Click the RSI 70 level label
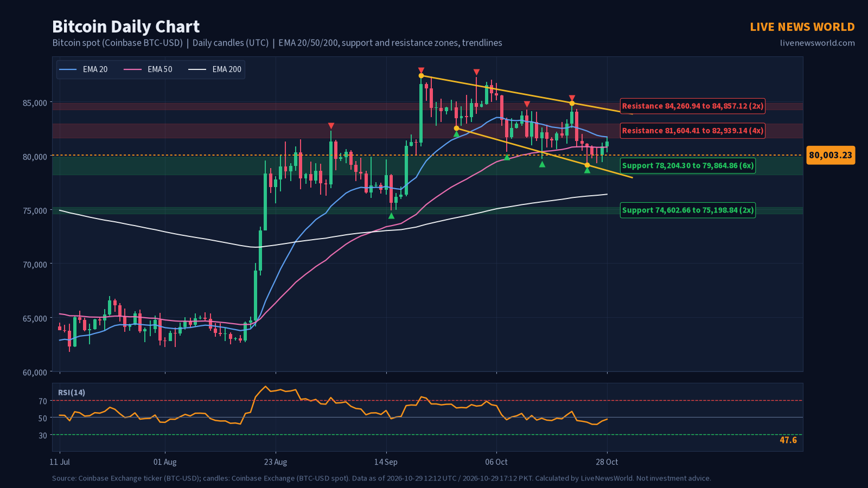Viewport: 868px width, 488px height. (x=43, y=401)
